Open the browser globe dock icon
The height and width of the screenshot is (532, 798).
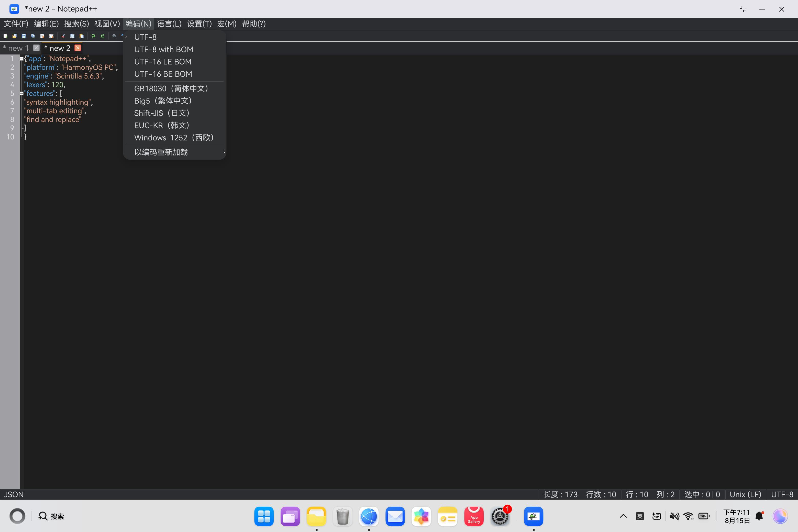pos(369,516)
